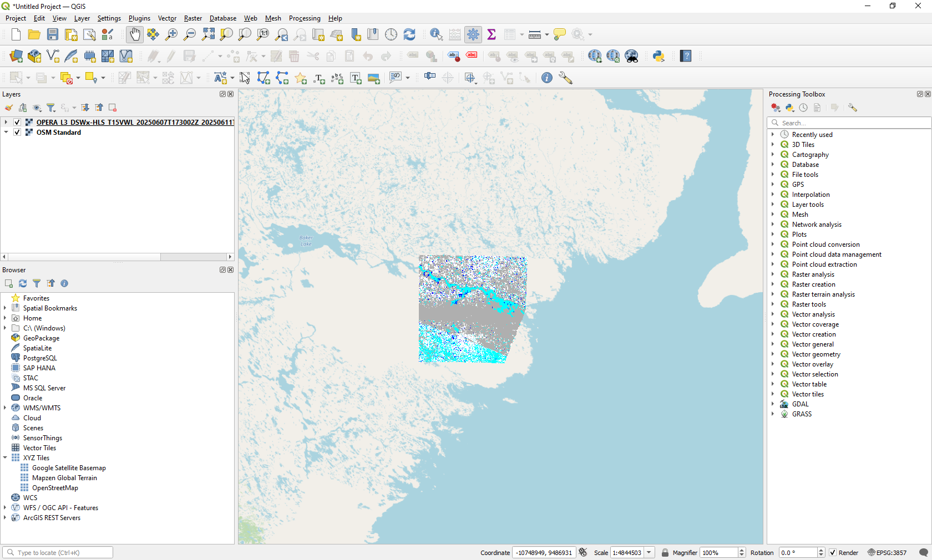Screen dimensions: 932x560
Task: Toggle the Render checkbox in status bar
Action: [833, 553]
